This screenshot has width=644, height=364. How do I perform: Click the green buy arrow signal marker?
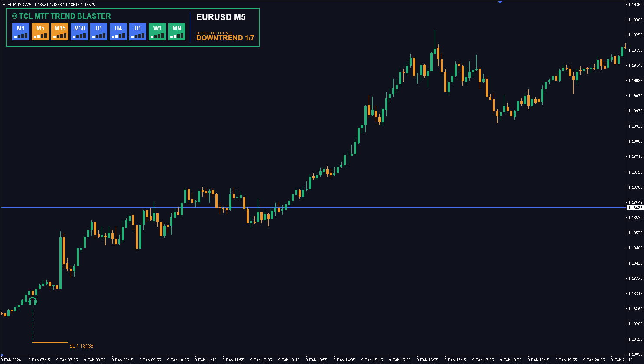pos(33,301)
